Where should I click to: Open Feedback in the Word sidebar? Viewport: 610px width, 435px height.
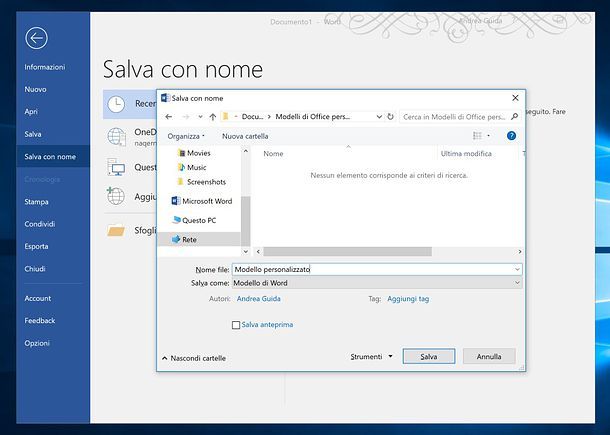pyautogui.click(x=40, y=321)
